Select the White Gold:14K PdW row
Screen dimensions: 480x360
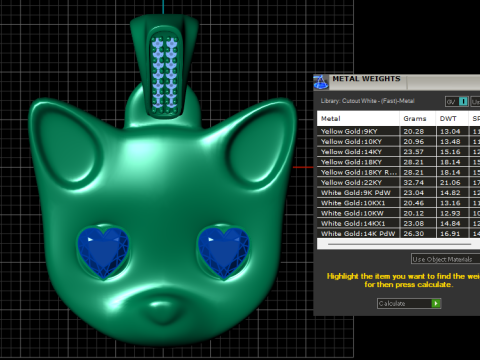(398, 233)
